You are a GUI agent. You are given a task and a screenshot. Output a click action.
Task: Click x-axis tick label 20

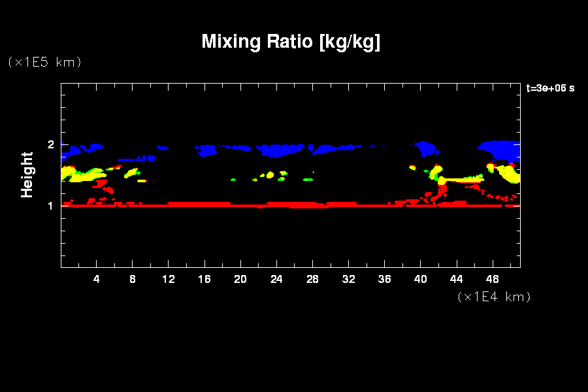click(240, 280)
